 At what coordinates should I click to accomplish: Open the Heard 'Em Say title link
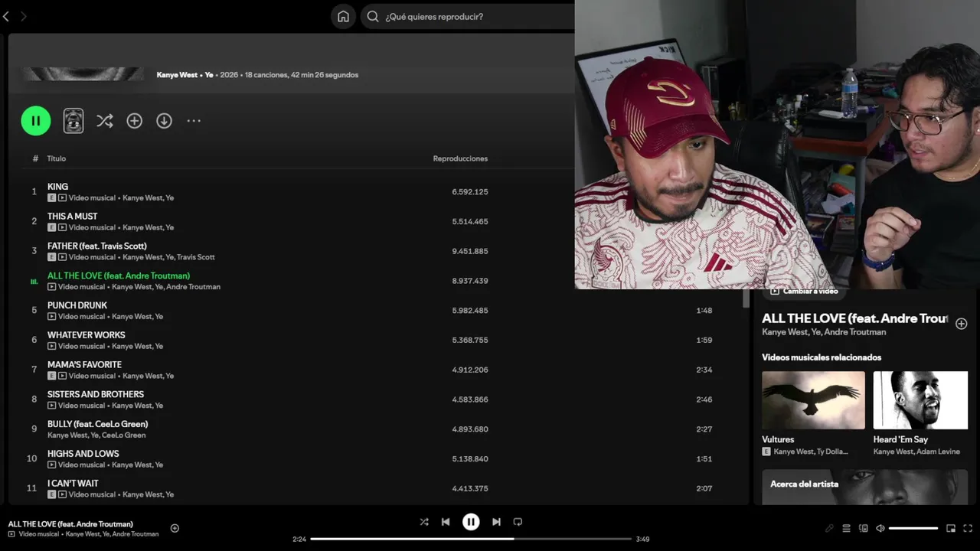pos(900,439)
